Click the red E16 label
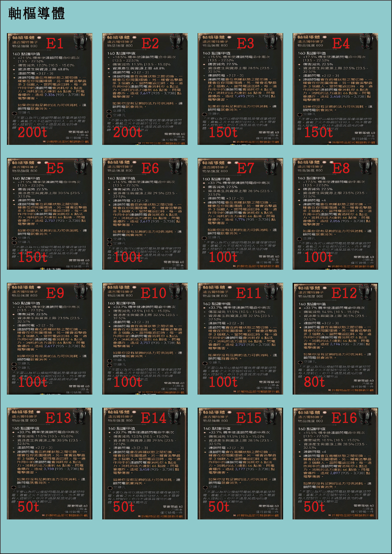392x554 pixels. [x=344, y=418]
